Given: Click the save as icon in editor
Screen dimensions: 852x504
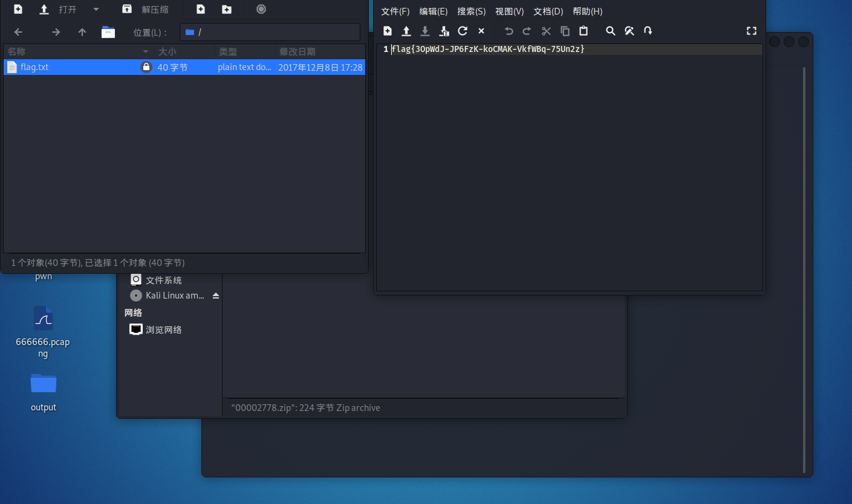Looking at the screenshot, I should click(x=444, y=31).
